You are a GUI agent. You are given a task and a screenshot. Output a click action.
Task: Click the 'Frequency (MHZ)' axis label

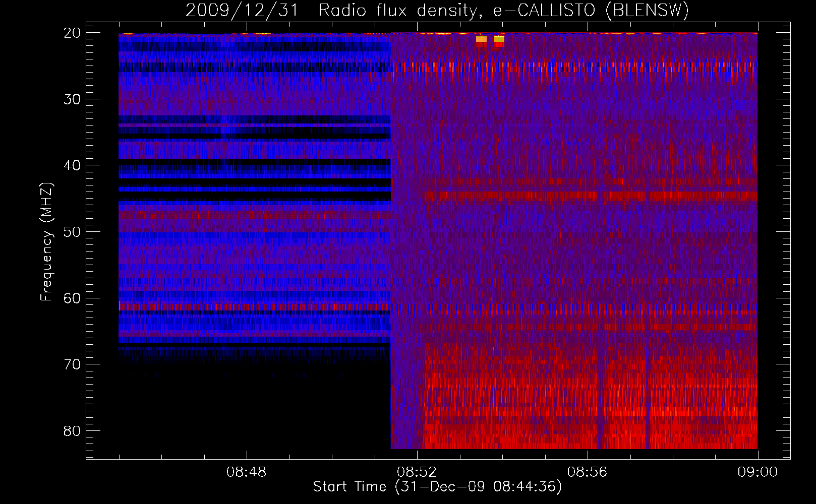click(46, 242)
